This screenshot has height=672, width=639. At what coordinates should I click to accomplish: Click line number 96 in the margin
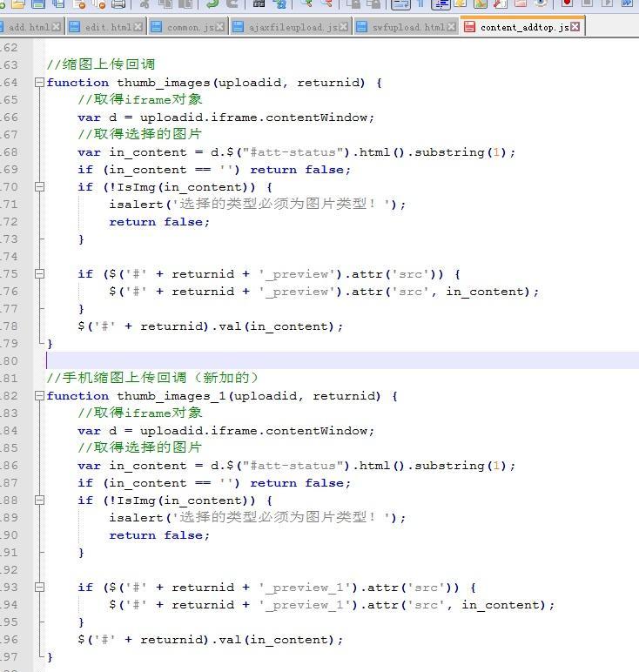[x=9, y=640]
